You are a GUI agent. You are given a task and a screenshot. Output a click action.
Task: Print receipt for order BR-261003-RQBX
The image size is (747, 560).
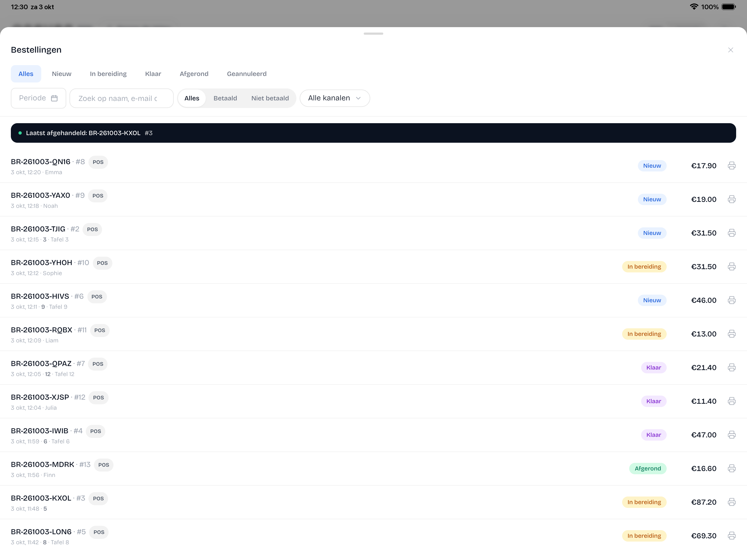732,334
